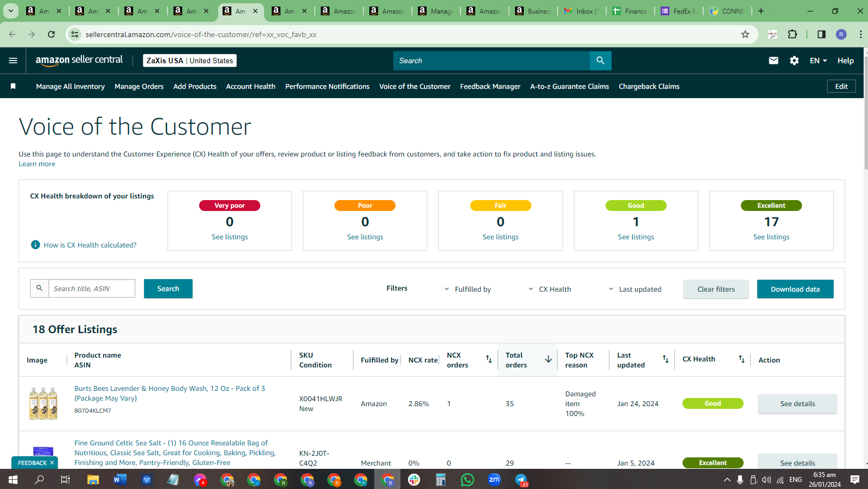Open Burts Bees Lavender product link
Screen dimensions: 868x489
(x=170, y=393)
